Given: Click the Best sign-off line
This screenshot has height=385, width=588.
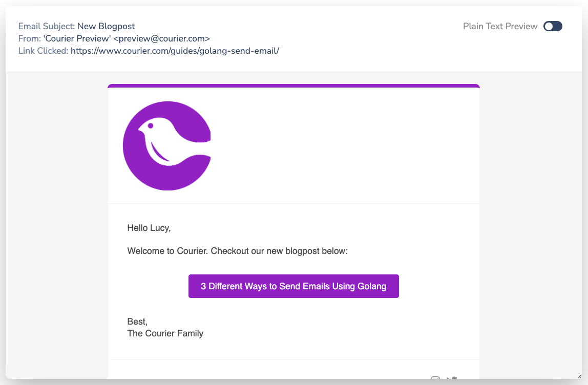Looking at the screenshot, I should [x=137, y=322].
